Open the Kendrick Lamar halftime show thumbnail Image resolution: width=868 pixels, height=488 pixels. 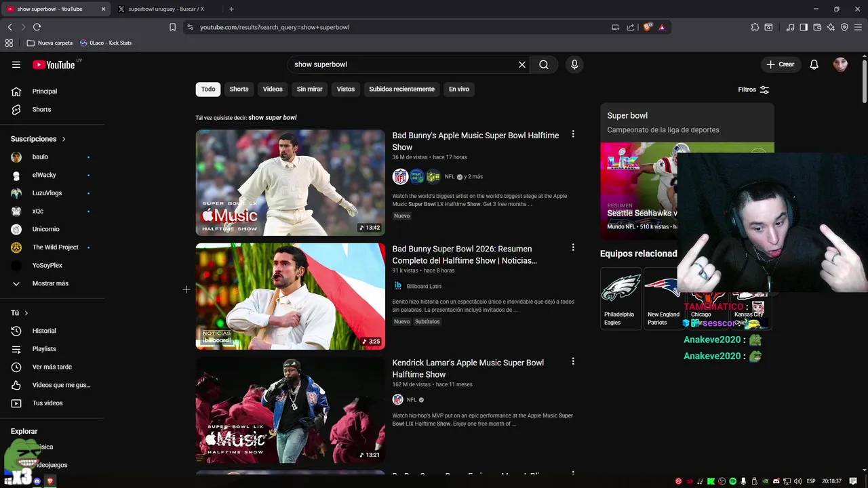(290, 410)
